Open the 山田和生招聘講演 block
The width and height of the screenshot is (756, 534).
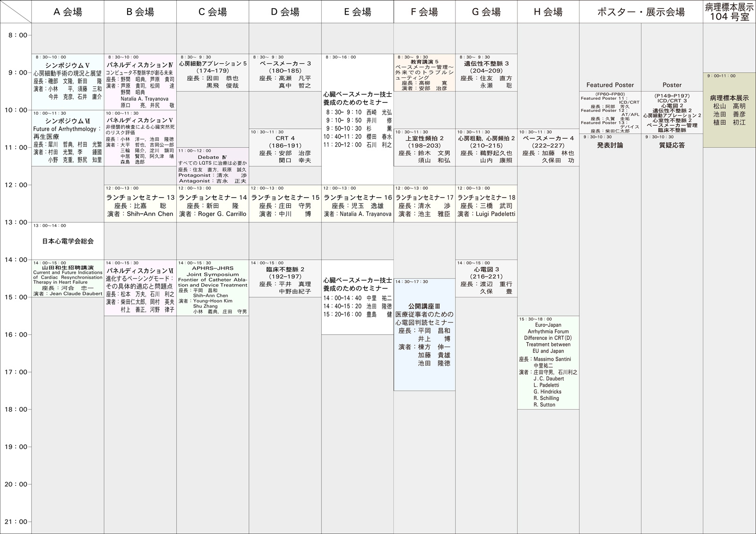coord(68,279)
